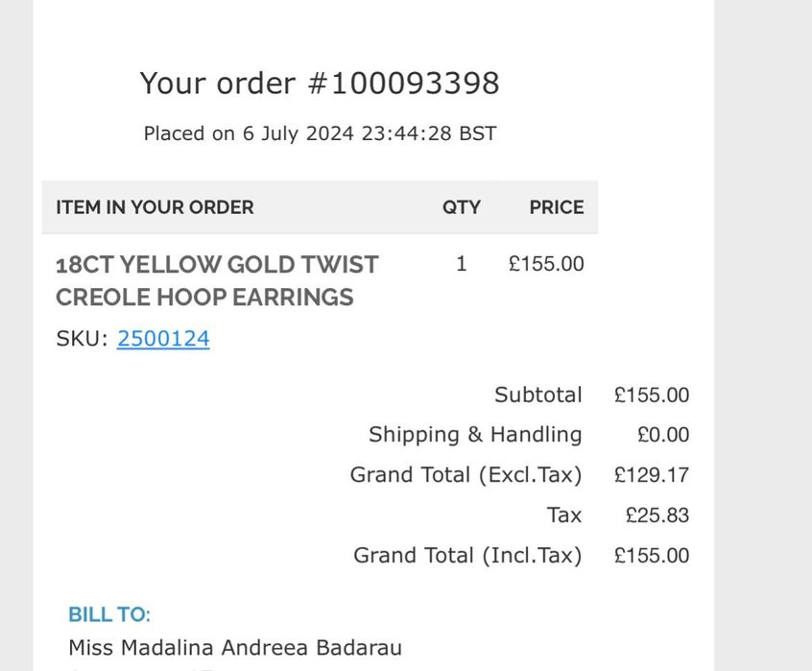Select the Subtotal amount value

[652, 395]
